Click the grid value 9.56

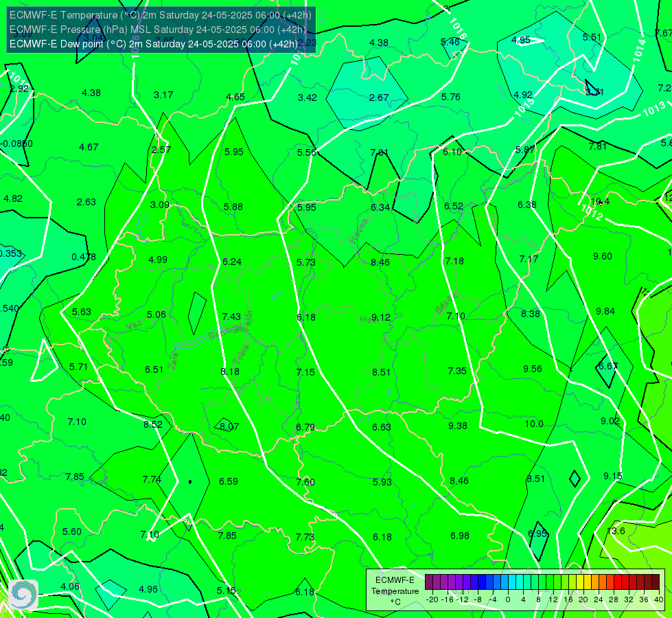[x=532, y=369]
